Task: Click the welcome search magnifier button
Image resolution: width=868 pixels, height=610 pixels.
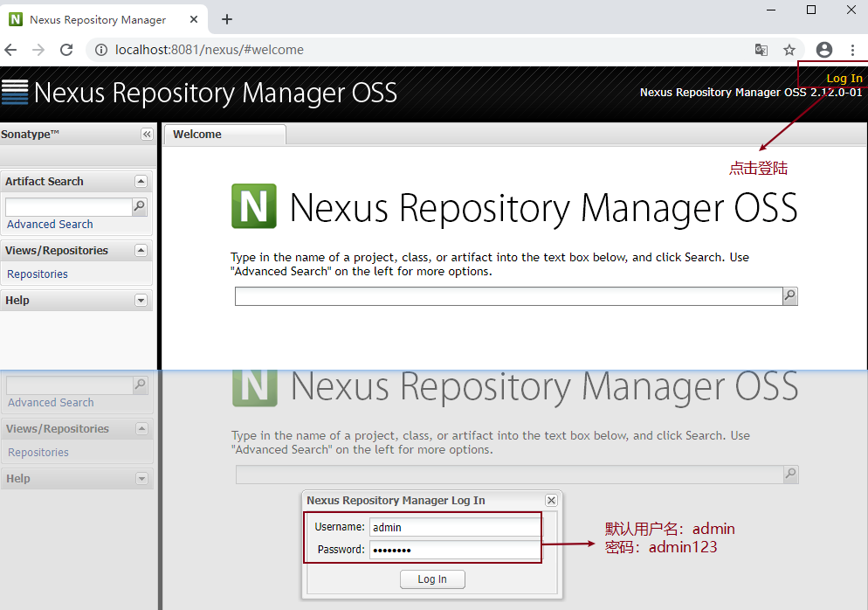Action: pos(790,296)
